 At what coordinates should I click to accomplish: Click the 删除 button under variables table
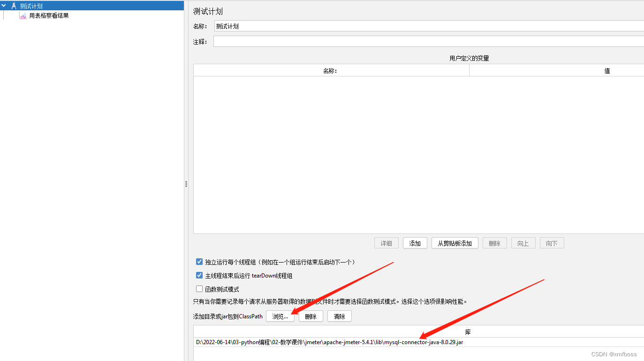[495, 243]
